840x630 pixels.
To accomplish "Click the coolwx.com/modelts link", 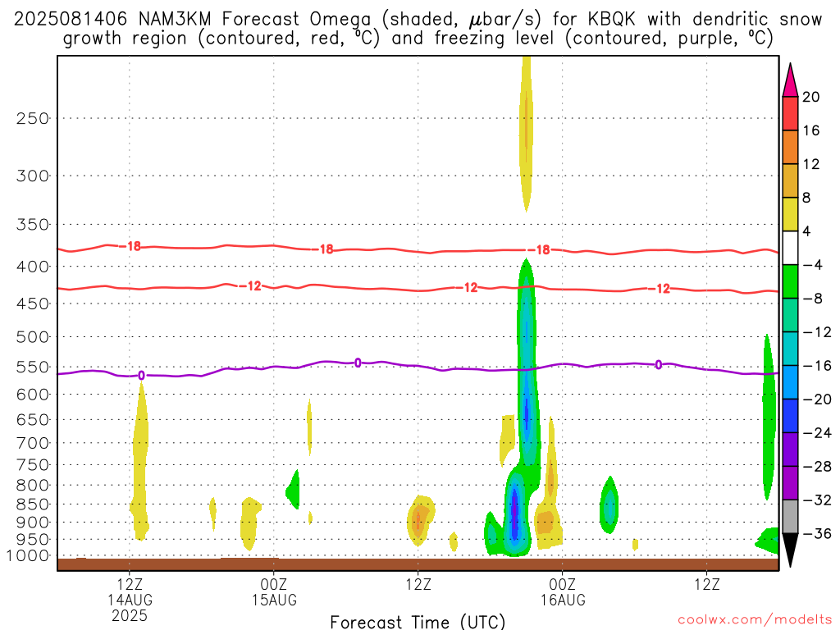I will [755, 619].
